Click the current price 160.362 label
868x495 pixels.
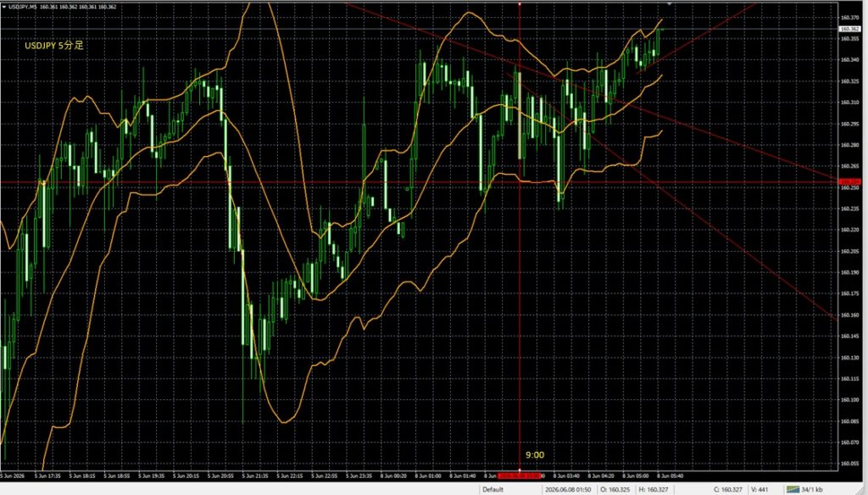(x=849, y=29)
